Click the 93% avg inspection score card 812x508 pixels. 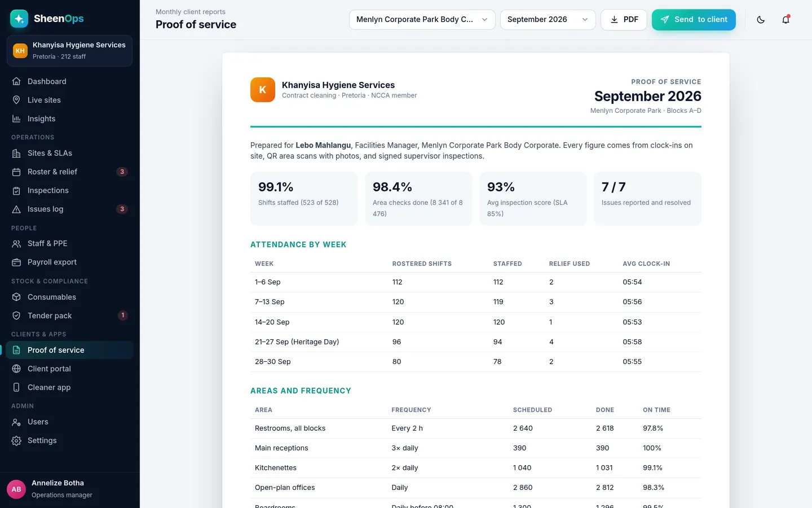click(533, 199)
